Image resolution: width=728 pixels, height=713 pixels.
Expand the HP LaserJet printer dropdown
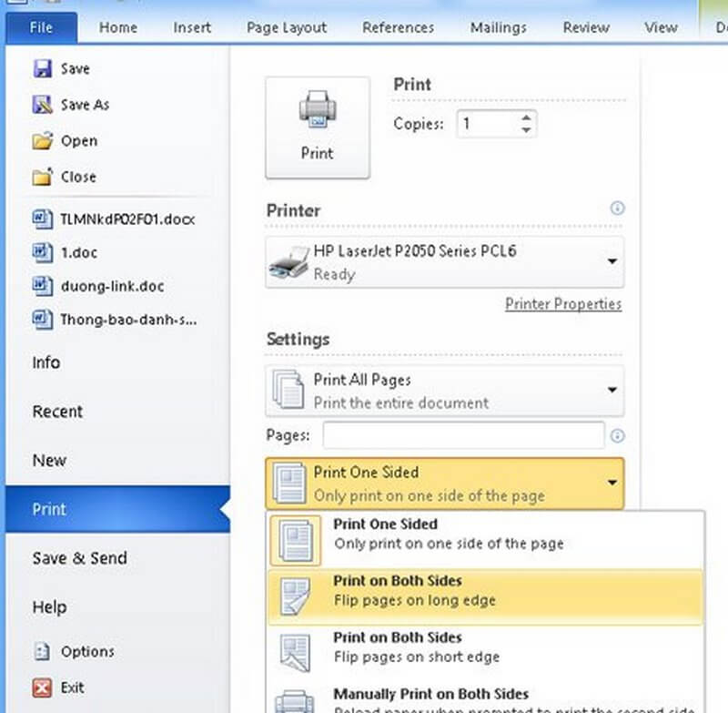[x=612, y=262]
